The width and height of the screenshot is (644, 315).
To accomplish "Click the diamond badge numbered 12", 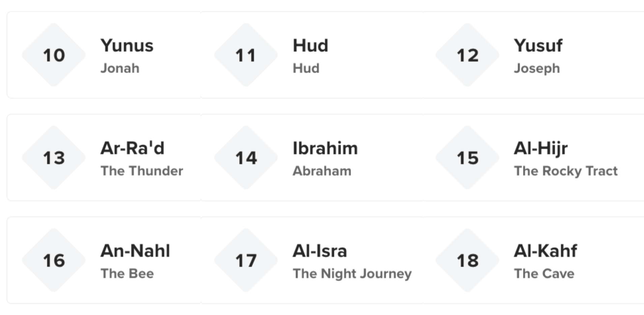I will tap(467, 55).
